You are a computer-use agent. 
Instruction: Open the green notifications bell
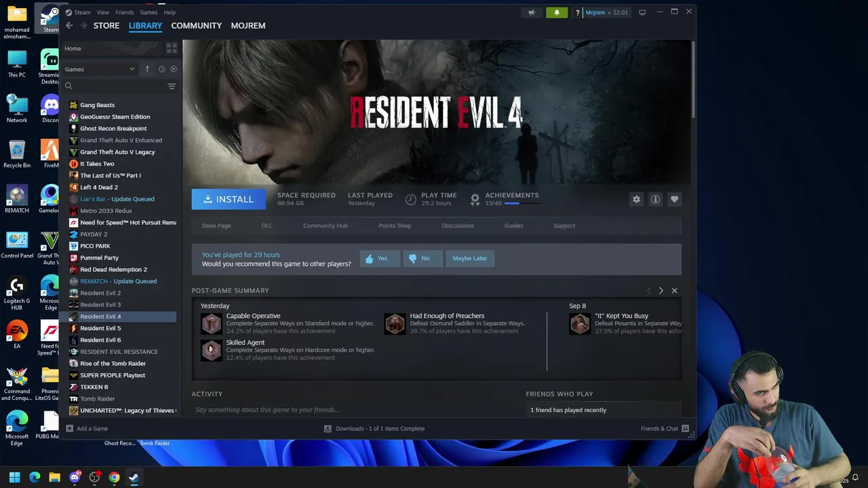pyautogui.click(x=557, y=12)
